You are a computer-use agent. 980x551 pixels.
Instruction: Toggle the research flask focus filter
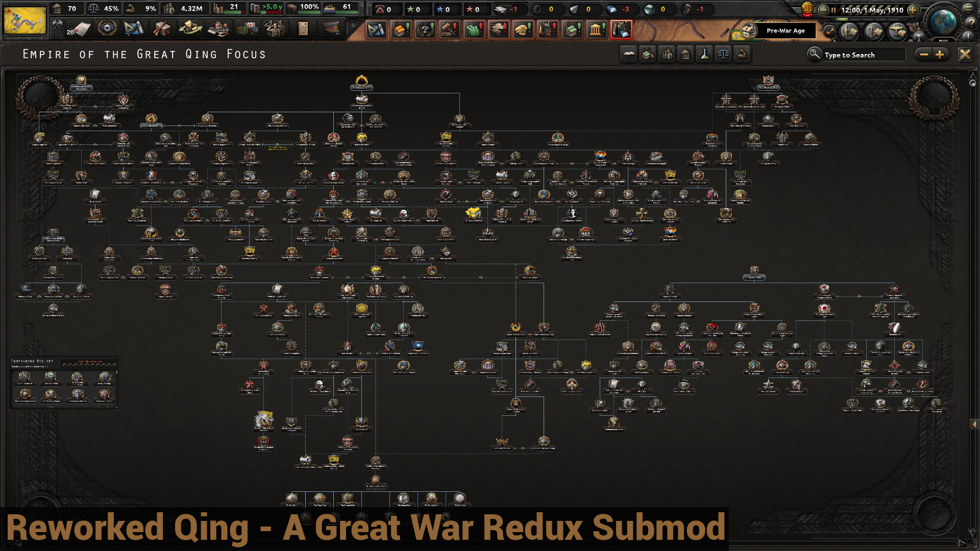[x=704, y=54]
